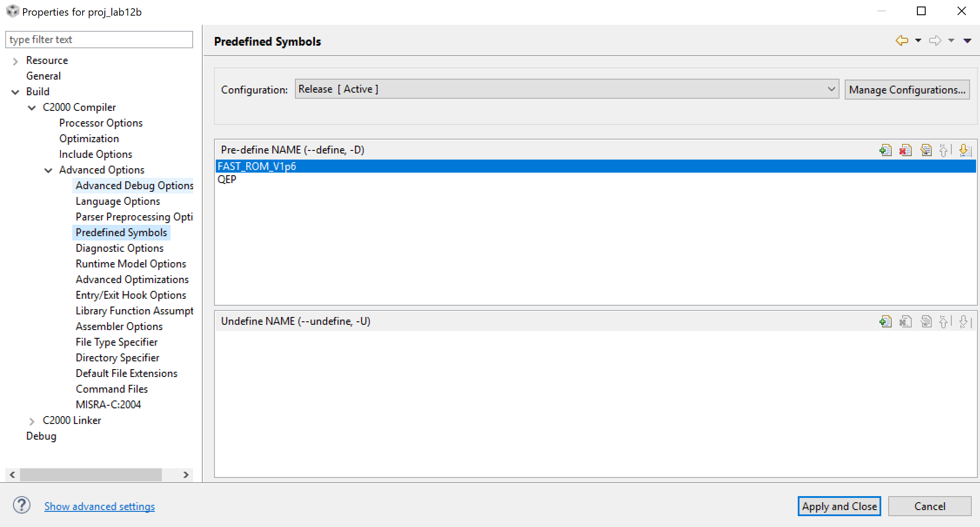Open Processor Options page

coord(100,123)
